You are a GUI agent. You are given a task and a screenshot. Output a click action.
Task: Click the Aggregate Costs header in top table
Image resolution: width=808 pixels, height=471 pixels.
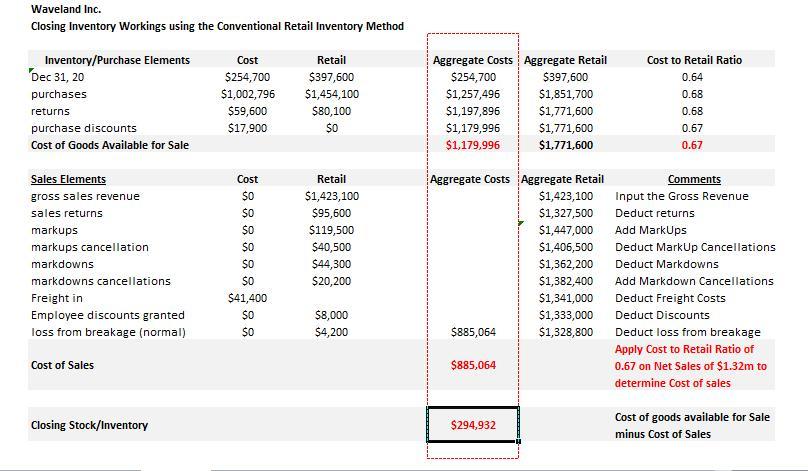point(473,60)
